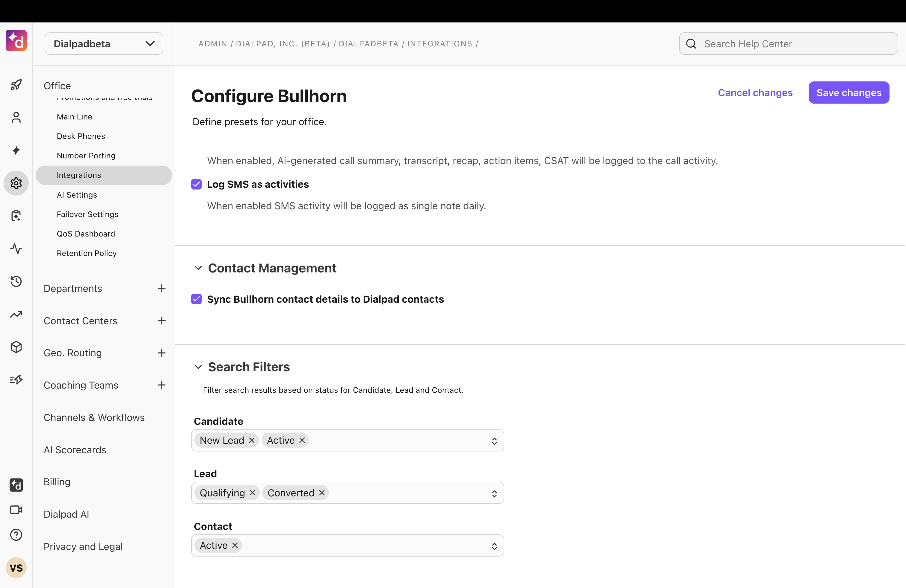Click the ADMIN breadcrumb
906x588 pixels.
pos(213,44)
